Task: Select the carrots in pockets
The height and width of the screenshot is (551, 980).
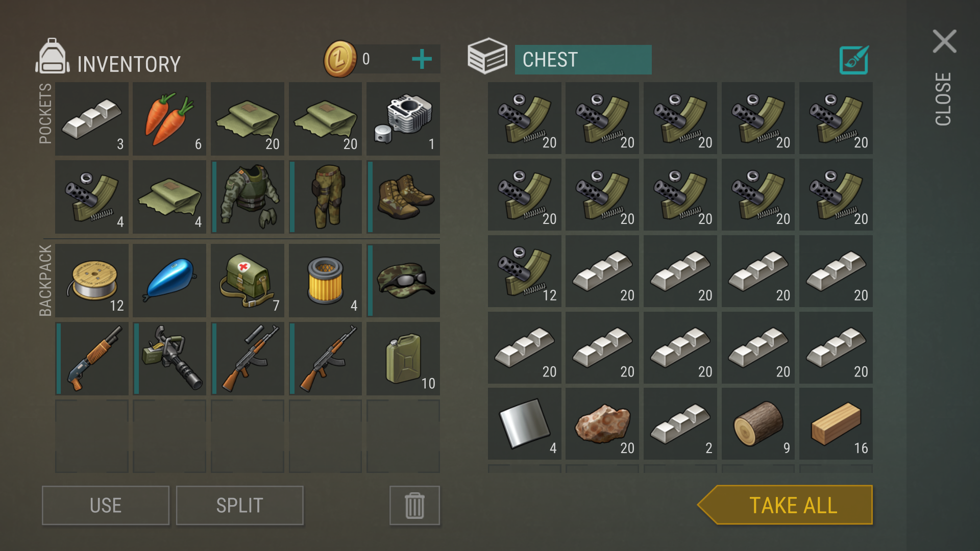Action: (169, 119)
